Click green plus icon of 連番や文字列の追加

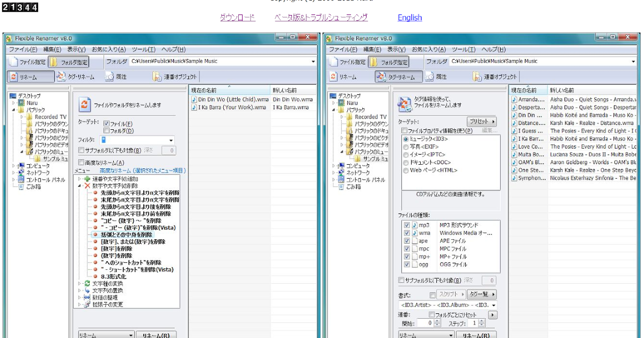(x=87, y=179)
